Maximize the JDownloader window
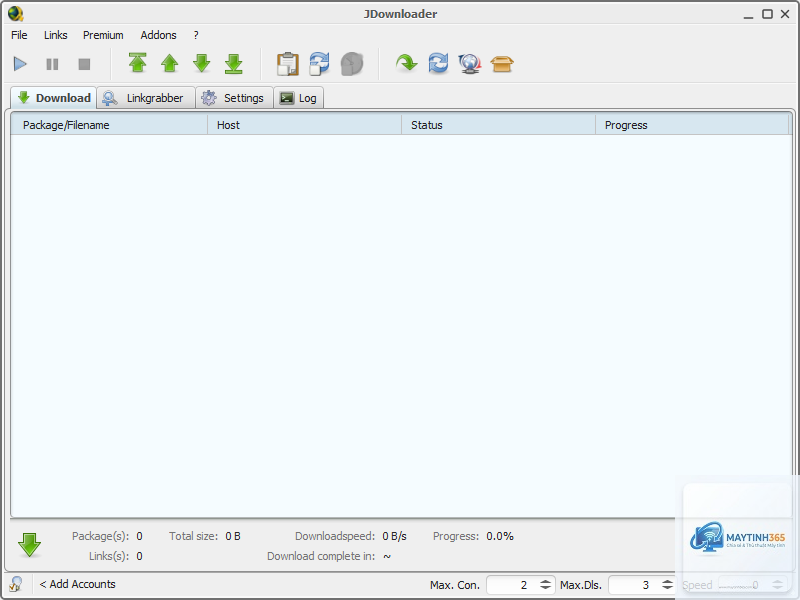Image resolution: width=800 pixels, height=600 pixels. [x=767, y=14]
